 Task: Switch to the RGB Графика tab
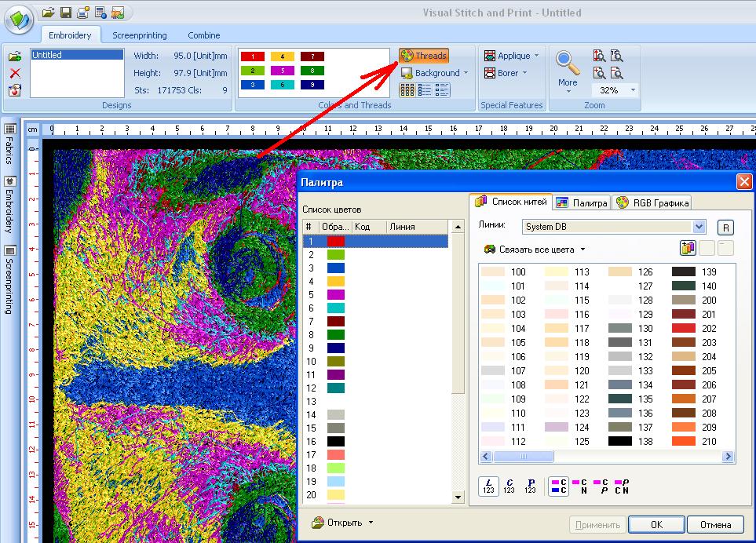(x=652, y=202)
